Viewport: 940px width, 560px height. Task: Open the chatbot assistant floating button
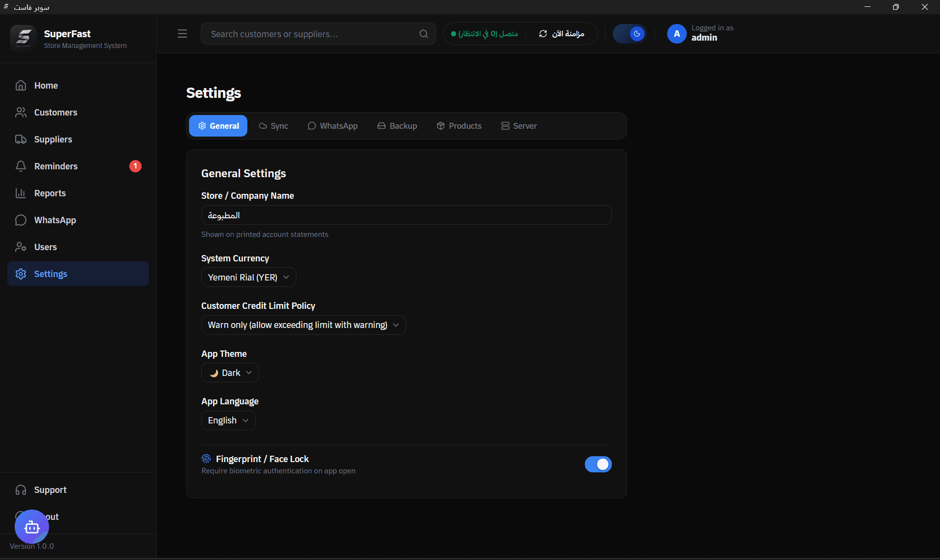tap(32, 527)
